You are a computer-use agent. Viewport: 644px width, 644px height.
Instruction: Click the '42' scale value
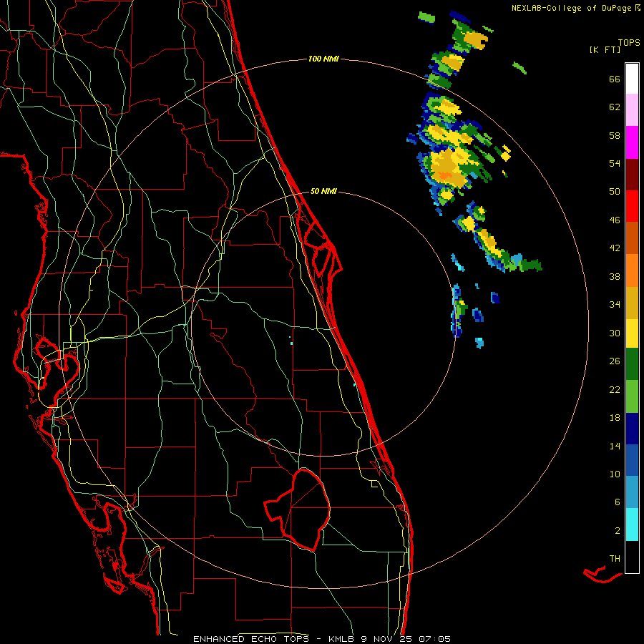[615, 248]
